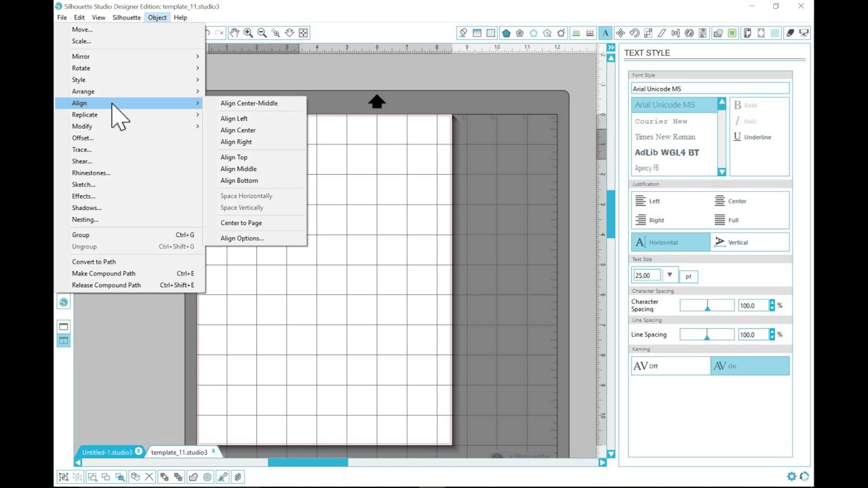The width and height of the screenshot is (868, 488).
Task: Click Convert to Path
Action: pos(94,262)
